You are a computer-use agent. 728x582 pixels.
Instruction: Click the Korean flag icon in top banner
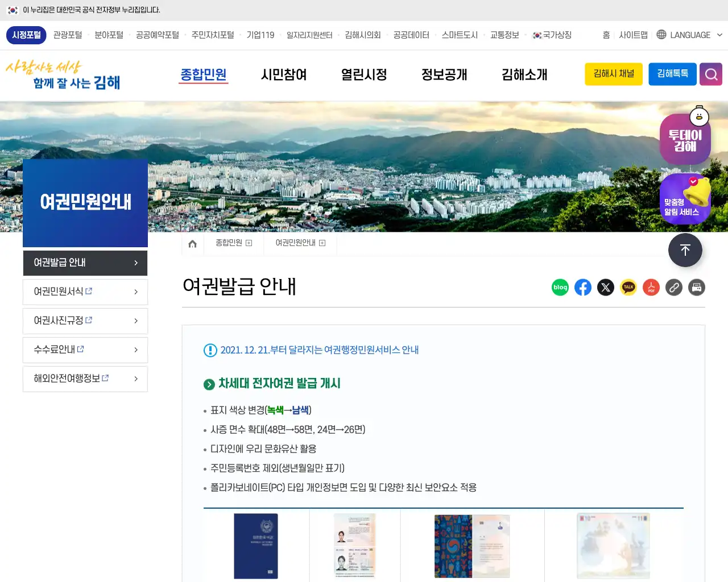13,10
